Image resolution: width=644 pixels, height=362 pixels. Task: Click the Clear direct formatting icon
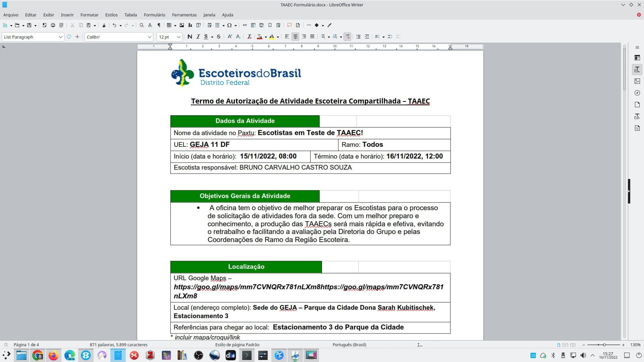click(249, 37)
